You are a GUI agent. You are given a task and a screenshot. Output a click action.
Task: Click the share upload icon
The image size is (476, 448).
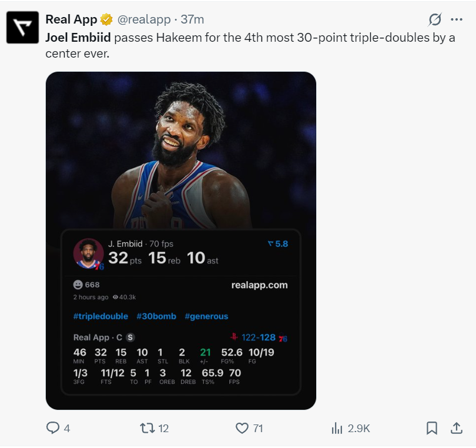pos(456,429)
